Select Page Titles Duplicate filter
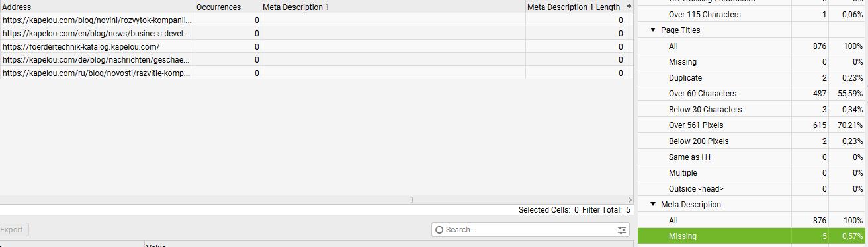Screen dimensions: 868x247 coord(752,77)
